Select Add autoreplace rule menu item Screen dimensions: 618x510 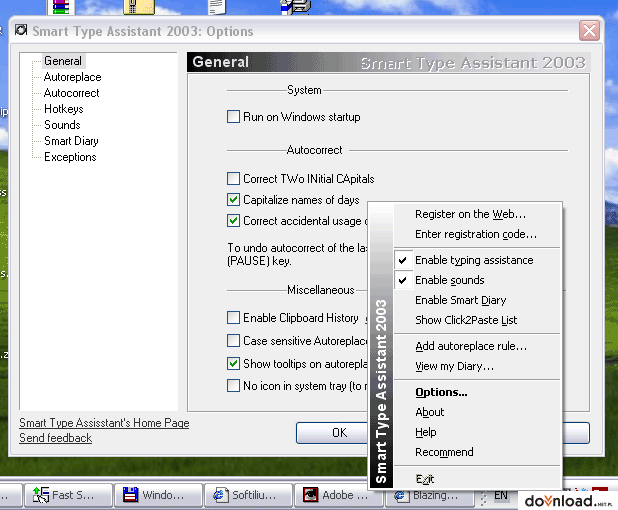point(477,346)
